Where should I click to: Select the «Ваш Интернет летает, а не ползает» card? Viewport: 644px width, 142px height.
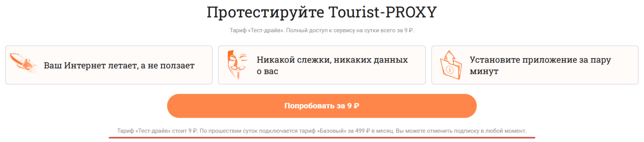109,65
